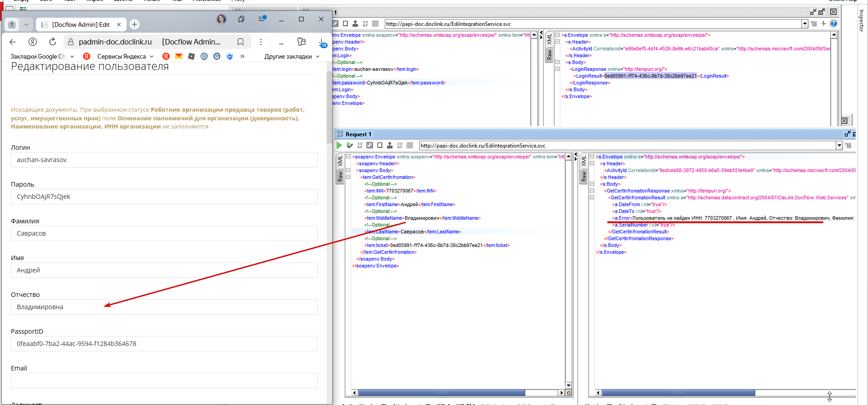
Task: Collapse s:Envelope node in Request 1 response
Action: (592, 157)
